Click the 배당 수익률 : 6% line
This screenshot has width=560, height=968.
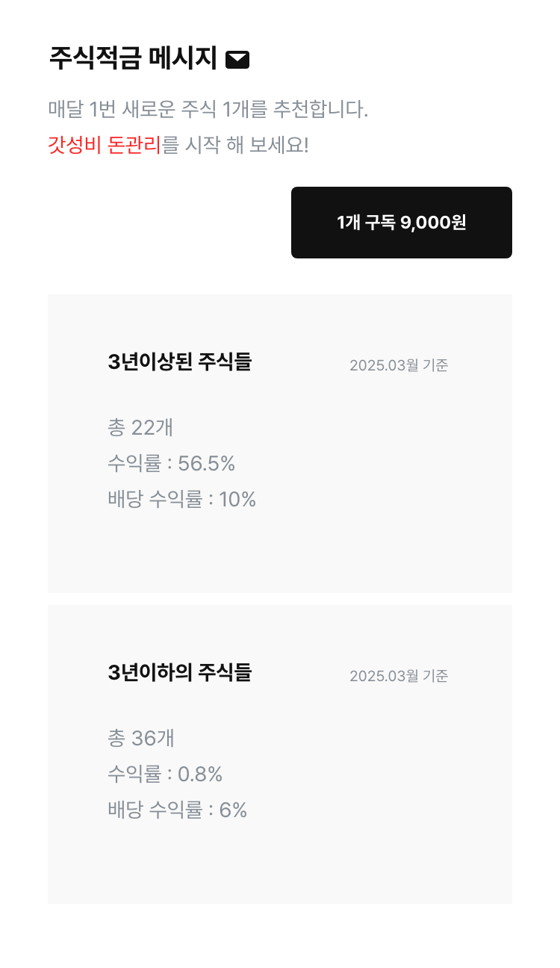(x=178, y=810)
